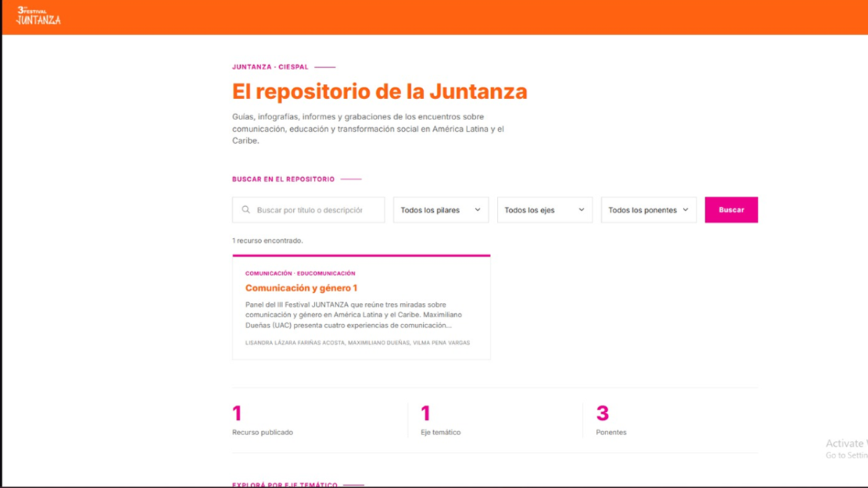The width and height of the screenshot is (868, 488).
Task: Click the Buscar en el repositorio label
Action: pyautogui.click(x=284, y=179)
